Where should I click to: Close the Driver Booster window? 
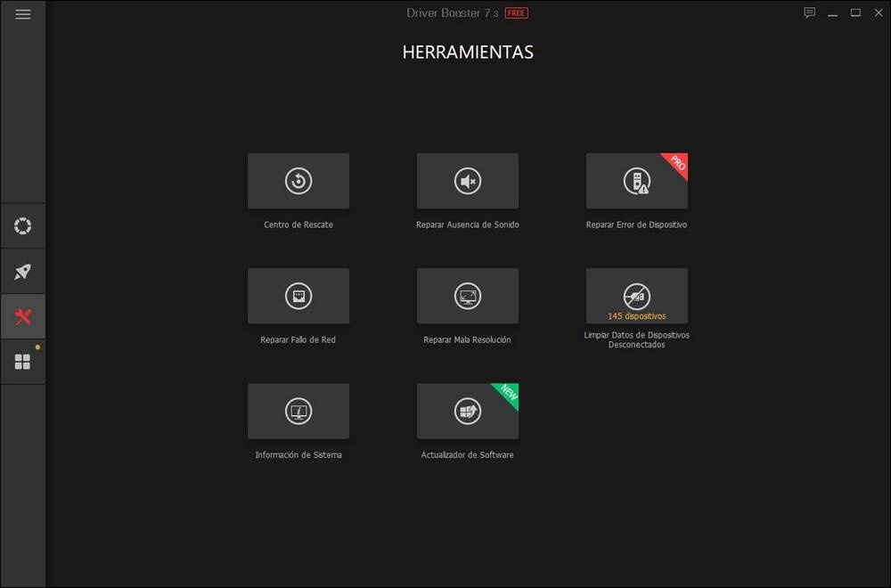(x=878, y=12)
